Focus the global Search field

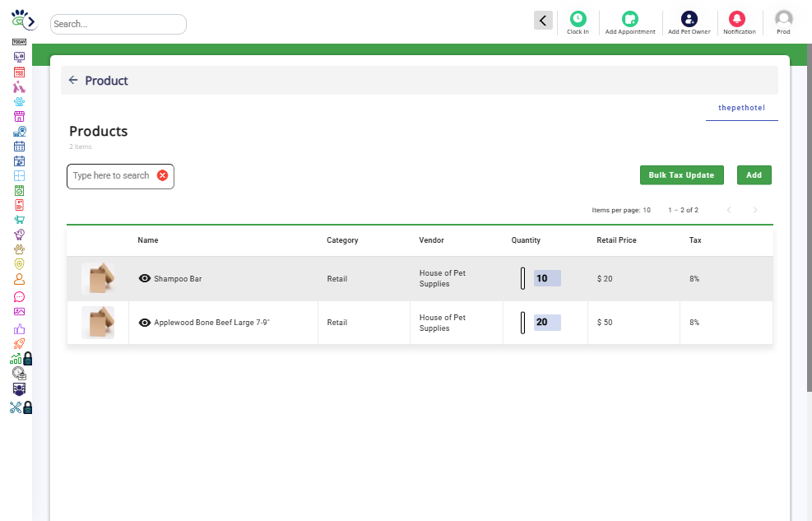point(118,25)
